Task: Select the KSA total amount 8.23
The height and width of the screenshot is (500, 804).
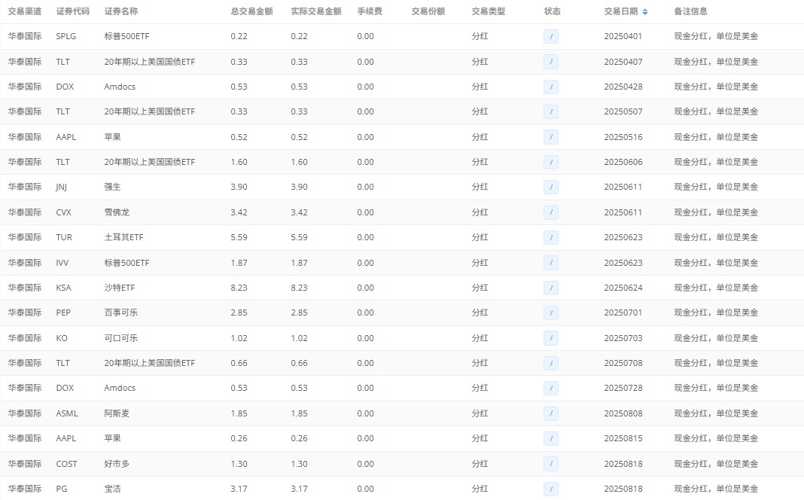Action: [x=239, y=288]
